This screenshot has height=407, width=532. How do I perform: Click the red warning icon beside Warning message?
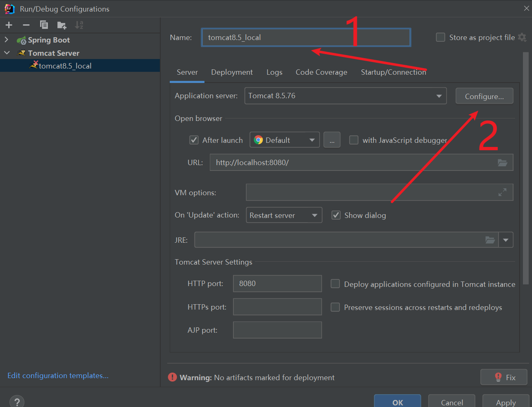point(172,377)
